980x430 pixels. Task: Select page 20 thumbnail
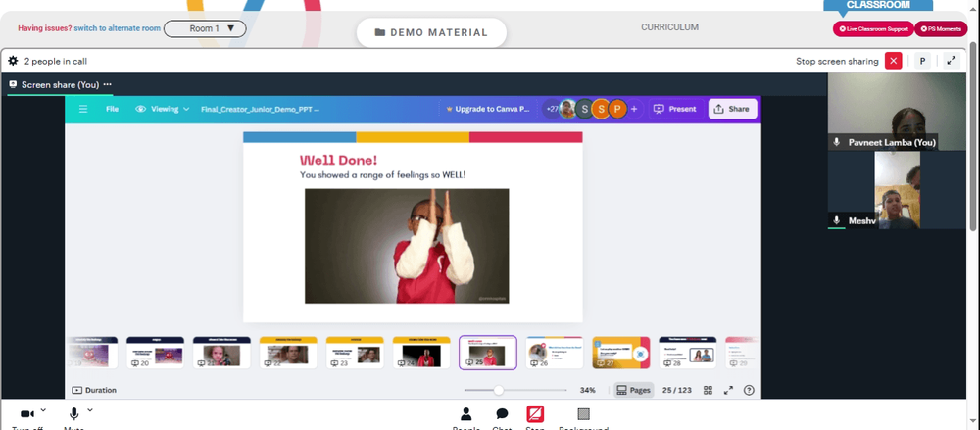[x=155, y=353]
